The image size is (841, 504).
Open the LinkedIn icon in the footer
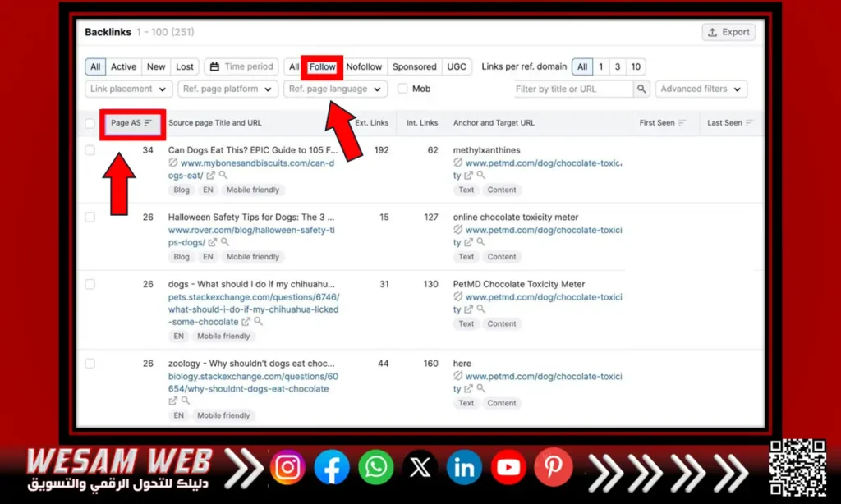(464, 468)
